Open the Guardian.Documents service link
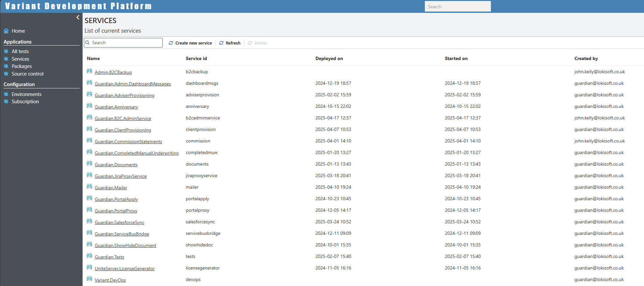Screen dimensions: 644x286 [x=116, y=165]
